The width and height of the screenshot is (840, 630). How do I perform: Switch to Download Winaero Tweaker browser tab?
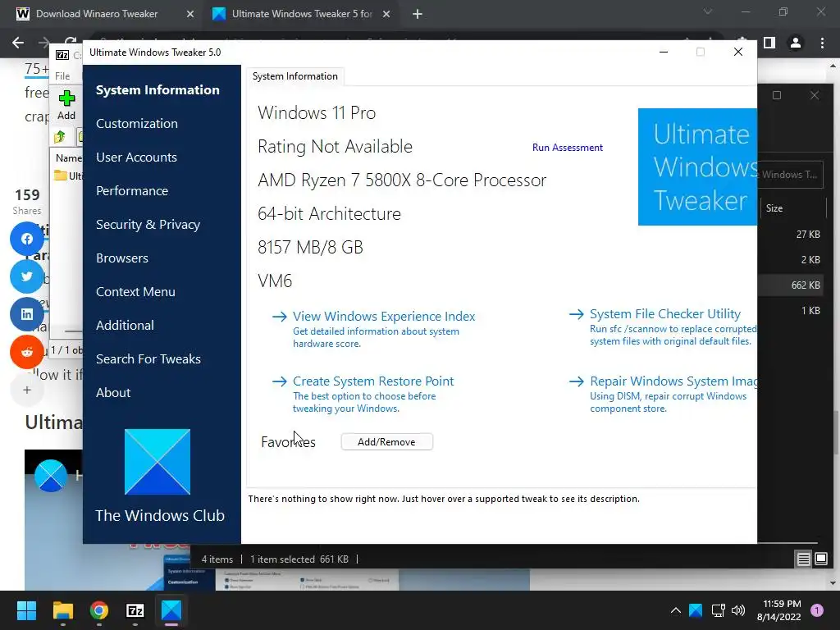97,14
